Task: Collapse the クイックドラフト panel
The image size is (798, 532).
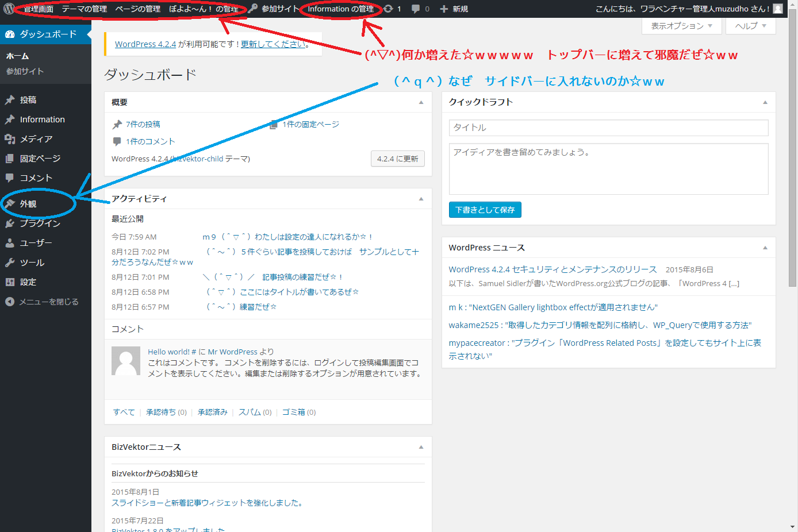Action: (765, 102)
